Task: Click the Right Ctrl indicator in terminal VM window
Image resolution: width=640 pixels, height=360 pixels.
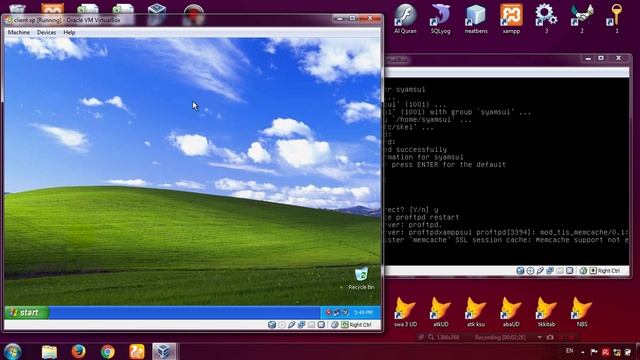Action: tap(605, 271)
